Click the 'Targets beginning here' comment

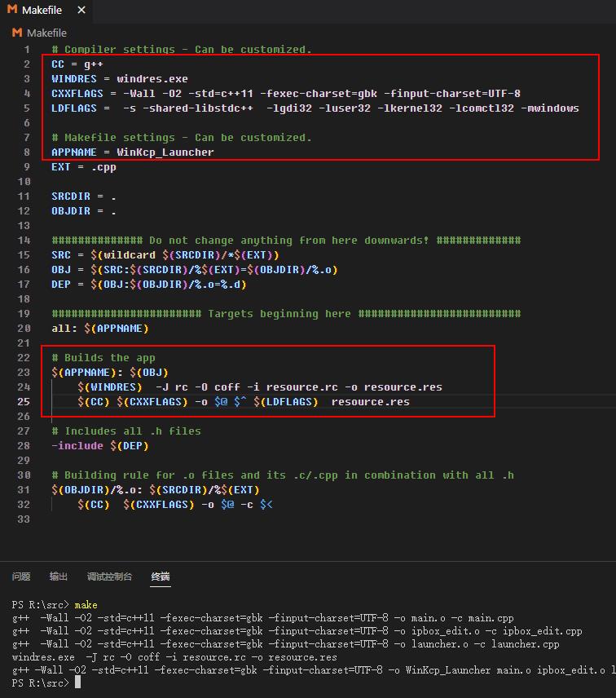[286, 314]
